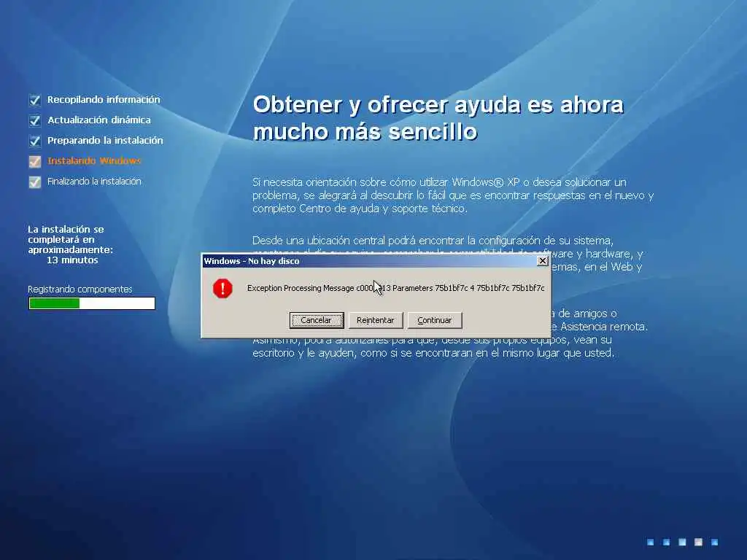The width and height of the screenshot is (747, 560).
Task: Click the green Registrando componentes progress bar
Action: [92, 303]
